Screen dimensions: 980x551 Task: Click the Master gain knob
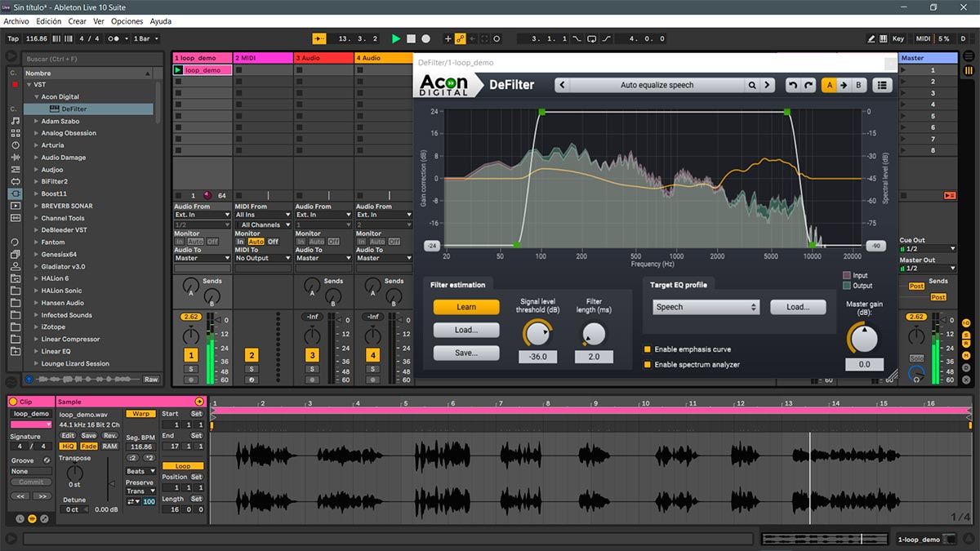click(864, 338)
